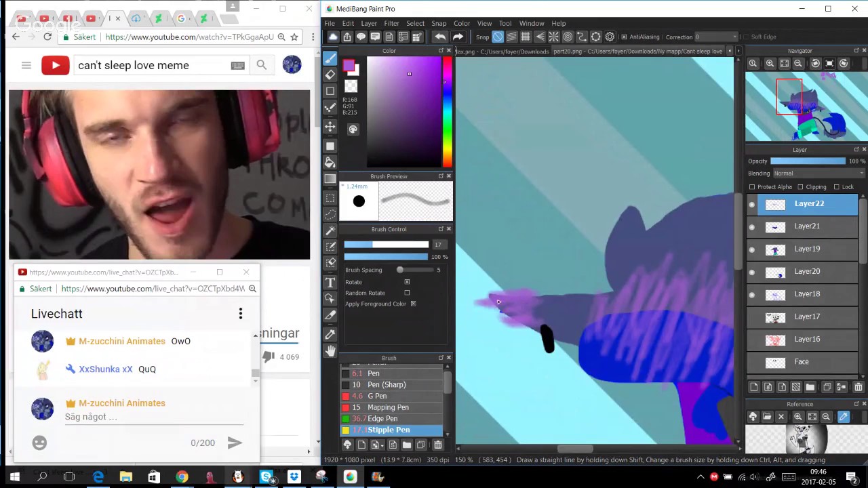The width and height of the screenshot is (868, 488).
Task: Toggle the Rotate brush checkbox
Action: 407,282
